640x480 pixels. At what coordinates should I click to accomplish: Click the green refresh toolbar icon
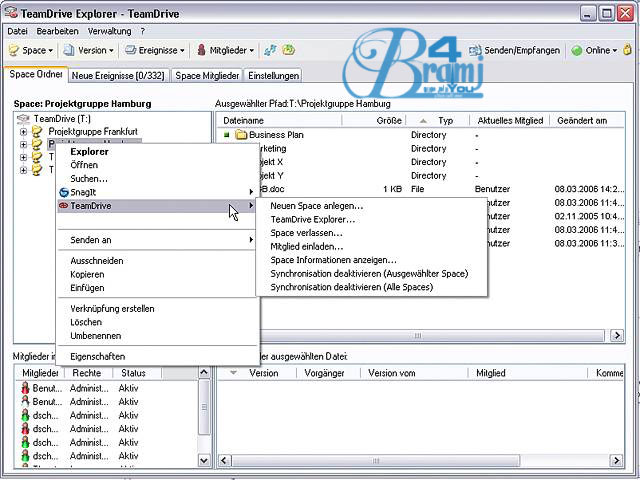289,50
